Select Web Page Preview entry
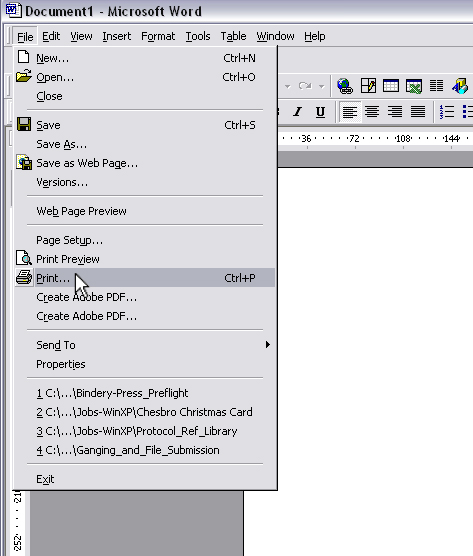473x556 pixels. [145, 211]
